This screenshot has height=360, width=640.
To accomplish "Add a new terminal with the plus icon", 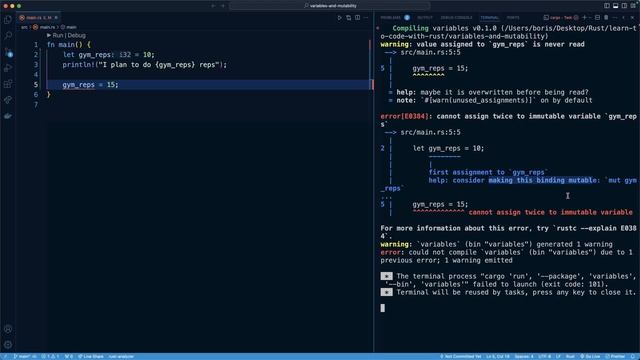I will pos(584,18).
